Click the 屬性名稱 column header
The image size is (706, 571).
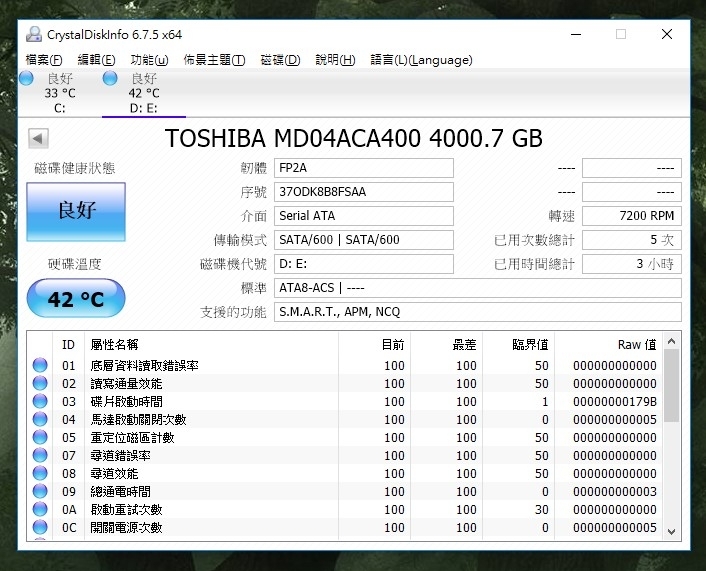pyautogui.click(x=211, y=344)
